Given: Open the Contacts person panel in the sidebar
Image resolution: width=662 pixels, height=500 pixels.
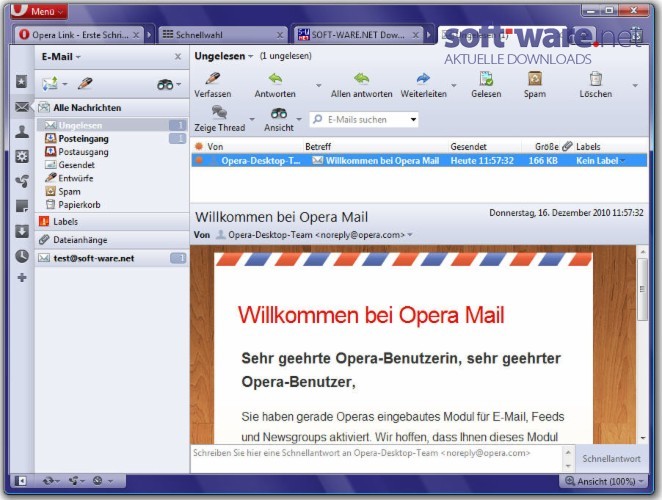Looking at the screenshot, I should (22, 132).
